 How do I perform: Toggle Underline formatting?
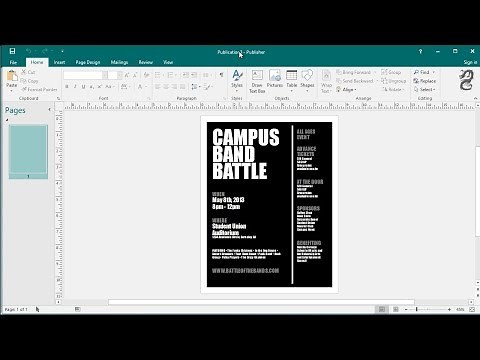coord(83,87)
